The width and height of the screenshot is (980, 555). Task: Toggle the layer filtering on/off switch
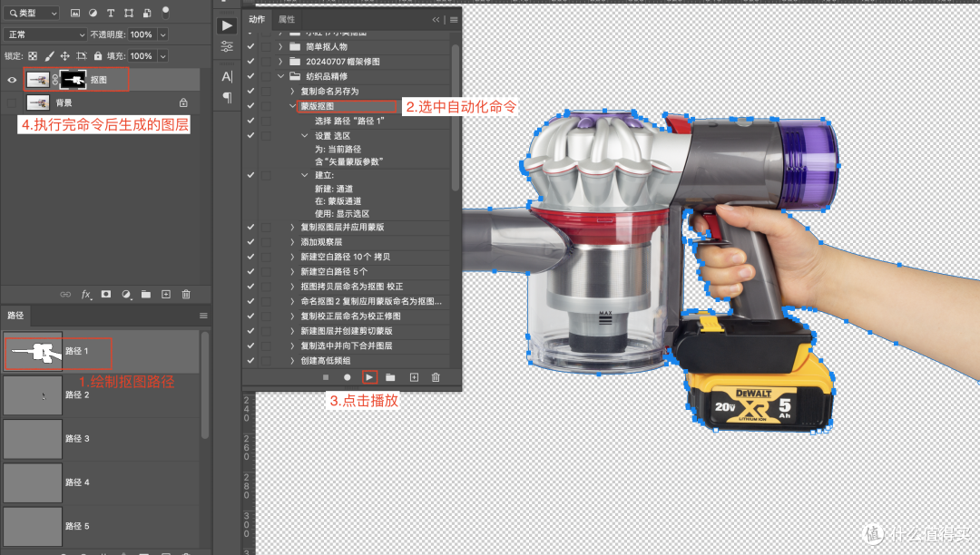(166, 12)
